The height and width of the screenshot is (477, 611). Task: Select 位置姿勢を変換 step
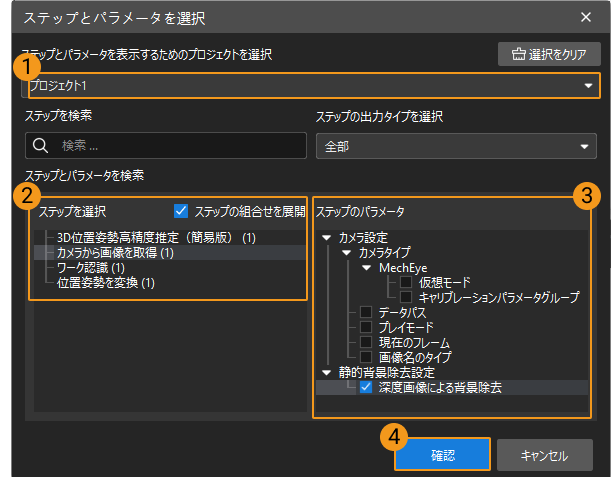click(105, 283)
